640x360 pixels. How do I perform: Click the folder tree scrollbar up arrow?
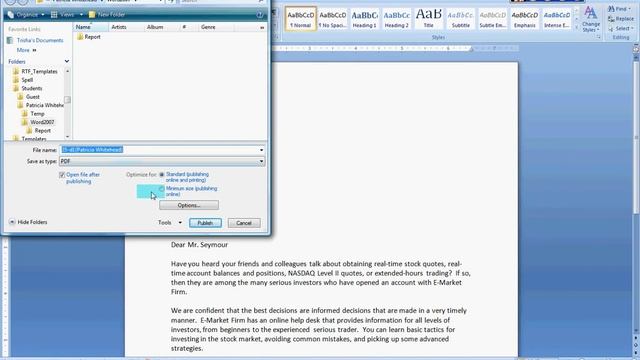(x=67, y=71)
